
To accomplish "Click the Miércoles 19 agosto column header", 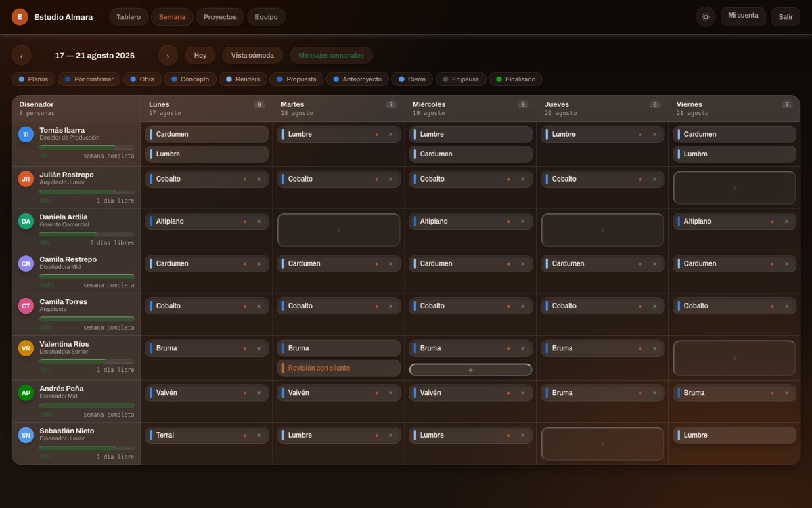I will pyautogui.click(x=470, y=108).
